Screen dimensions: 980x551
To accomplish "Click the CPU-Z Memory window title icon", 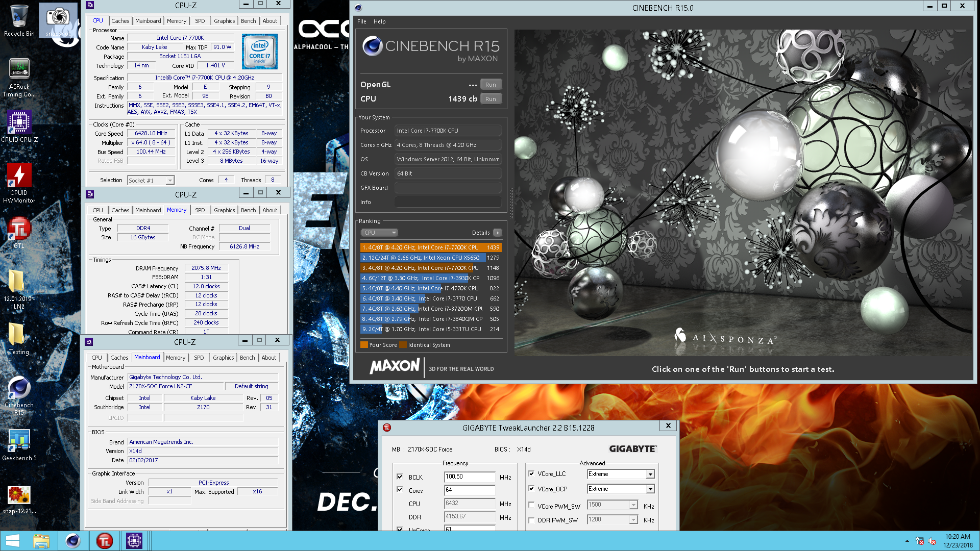I will [90, 194].
